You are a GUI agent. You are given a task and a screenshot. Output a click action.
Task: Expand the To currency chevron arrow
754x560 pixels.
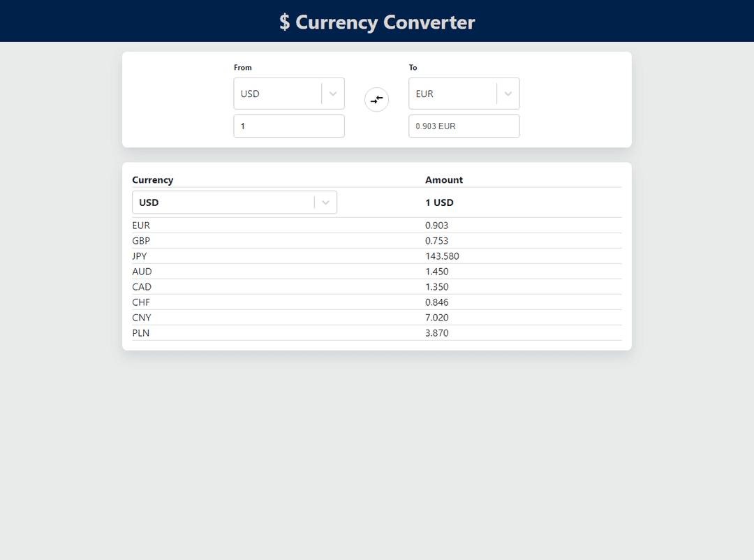coord(508,94)
